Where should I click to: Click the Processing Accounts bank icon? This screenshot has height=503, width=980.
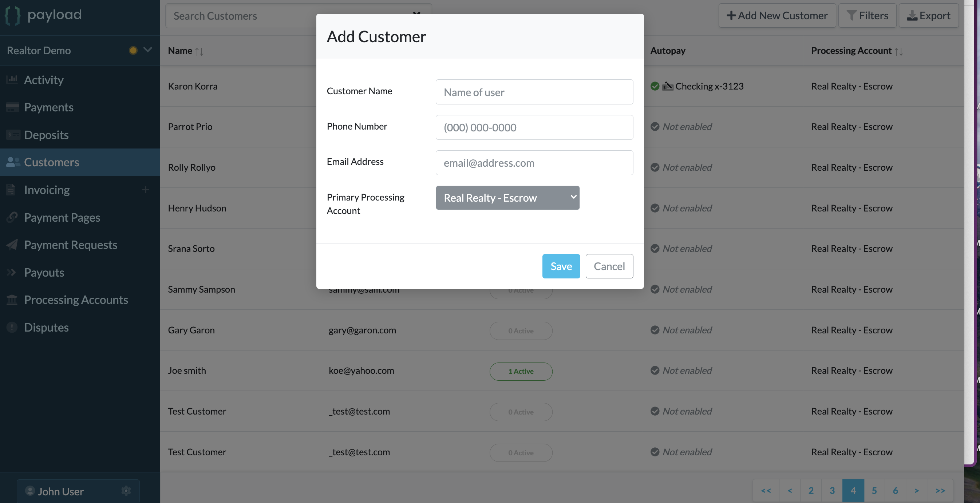[12, 300]
